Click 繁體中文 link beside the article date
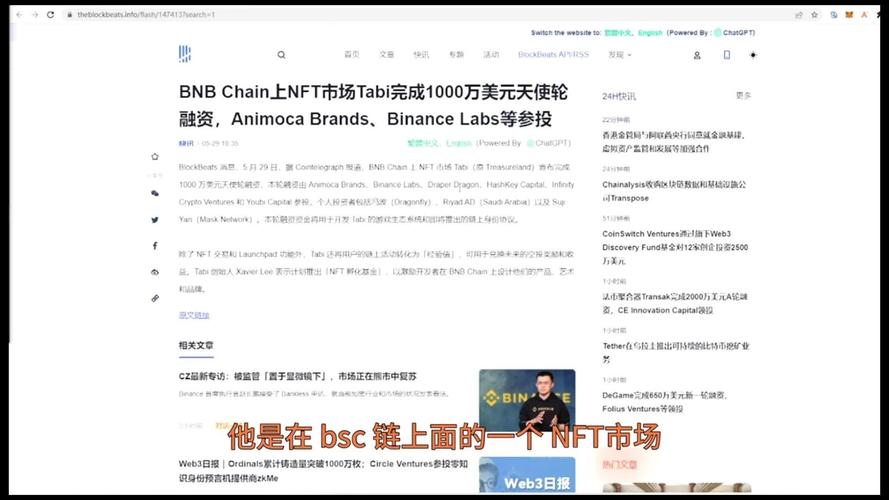This screenshot has height=500, width=889. click(x=423, y=143)
